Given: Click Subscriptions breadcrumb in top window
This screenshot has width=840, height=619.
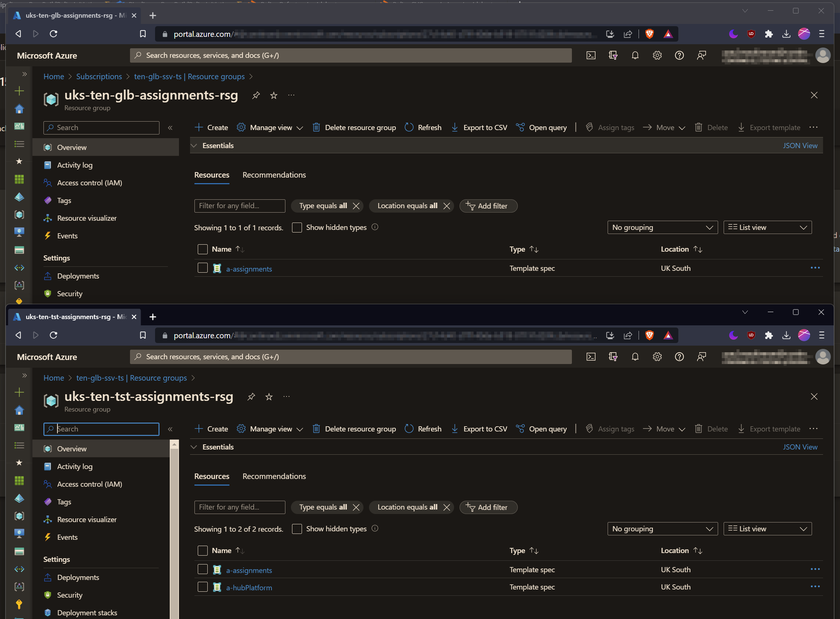Looking at the screenshot, I should click(99, 76).
